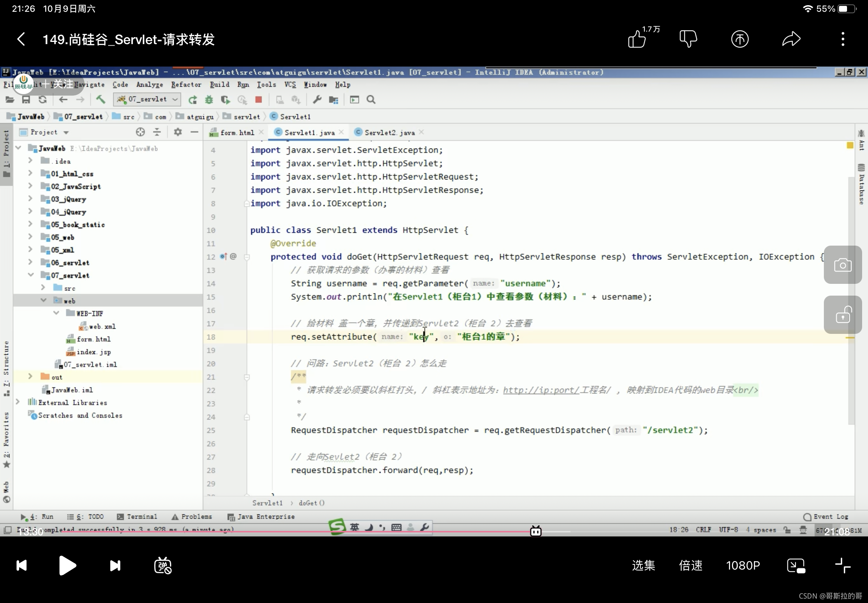Open the Refactor menu
868x603 pixels.
pos(186,85)
